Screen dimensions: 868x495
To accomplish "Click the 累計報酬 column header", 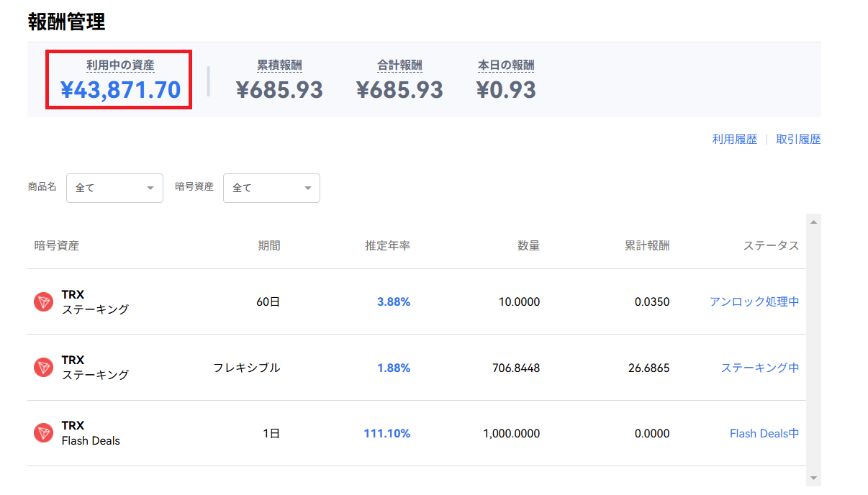I will (647, 246).
